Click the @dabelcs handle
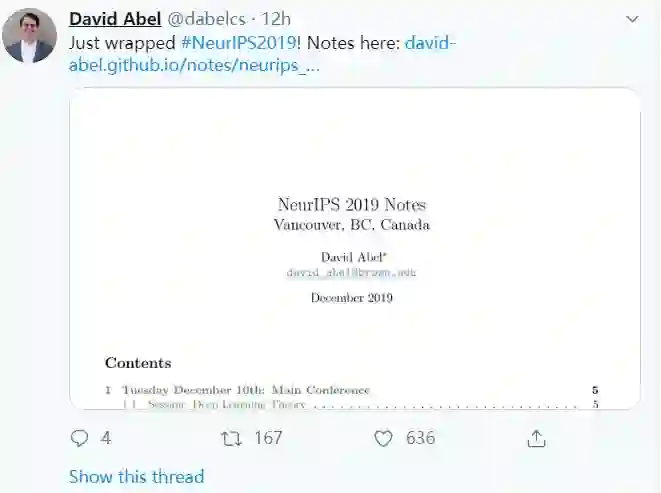Viewport: 661px width, 493px height. [195, 19]
